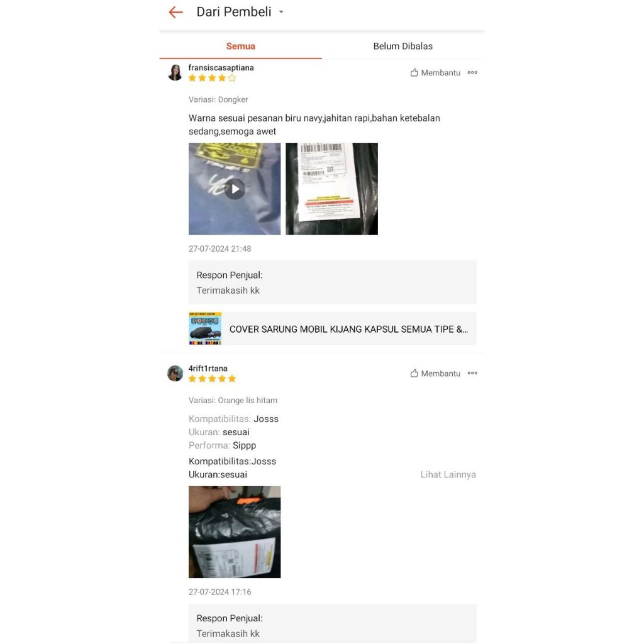This screenshot has height=644, width=644.
Task: Open more options for fransiscasaptiana's review
Action: 472,72
